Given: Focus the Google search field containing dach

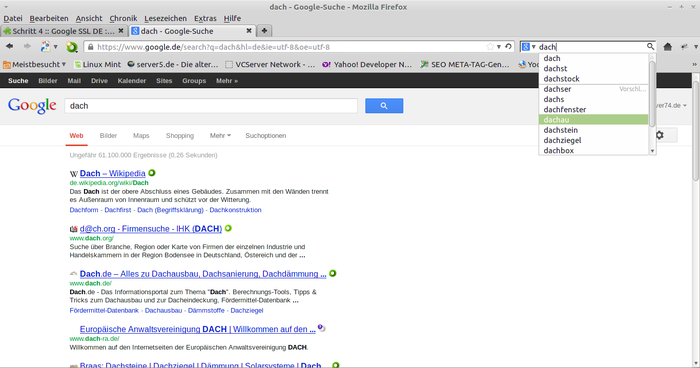Looking at the screenshot, I should [211, 106].
